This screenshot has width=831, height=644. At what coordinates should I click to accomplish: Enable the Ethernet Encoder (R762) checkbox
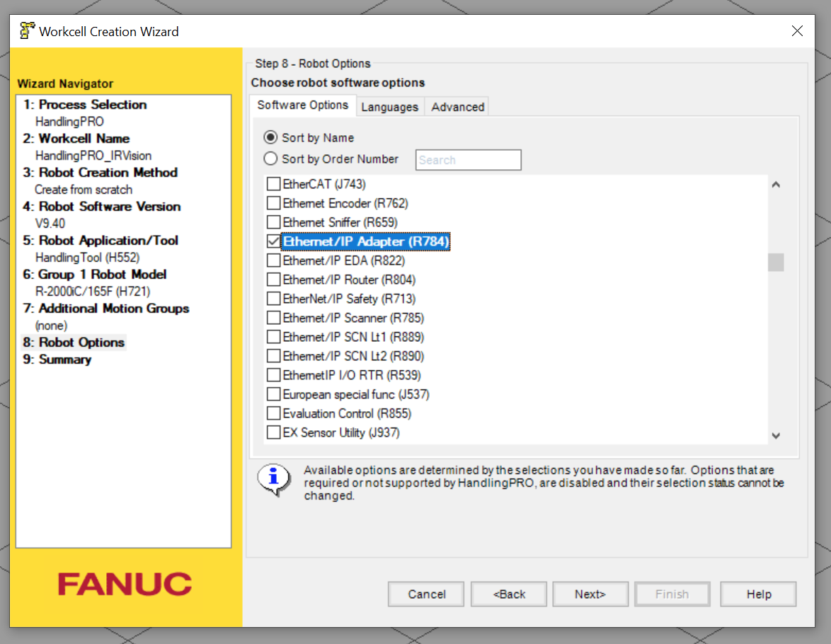[273, 203]
